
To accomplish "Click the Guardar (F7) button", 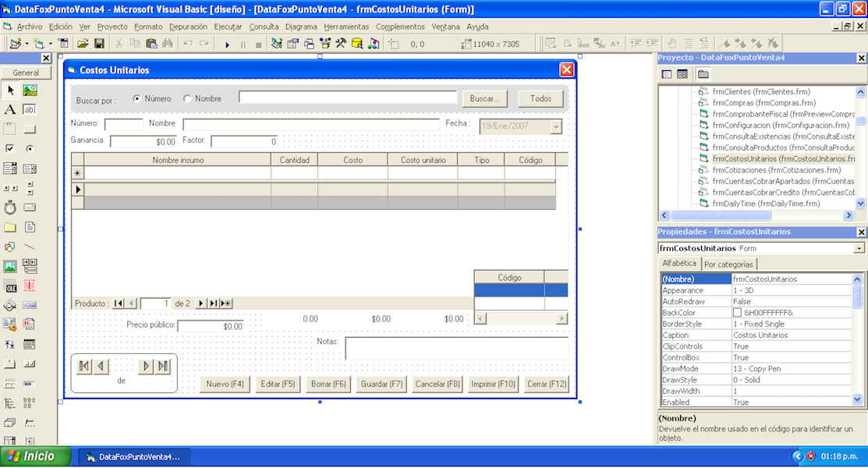I will pyautogui.click(x=381, y=384).
